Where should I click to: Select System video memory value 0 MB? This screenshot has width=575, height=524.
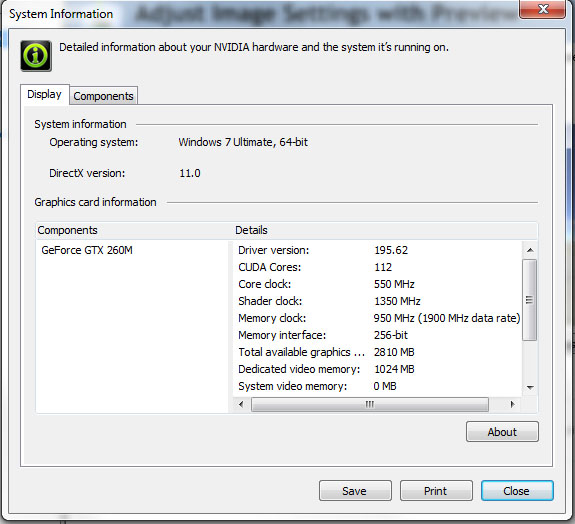(x=385, y=386)
